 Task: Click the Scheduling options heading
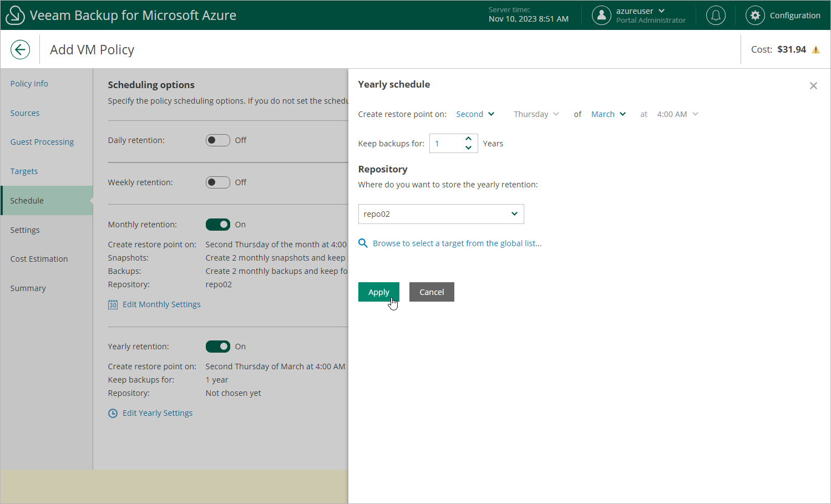(x=151, y=85)
